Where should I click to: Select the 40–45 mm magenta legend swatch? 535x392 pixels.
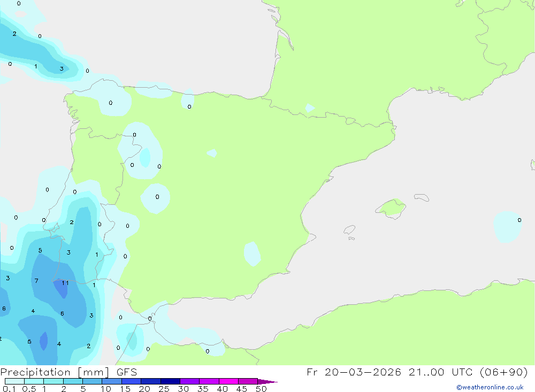click(x=228, y=381)
